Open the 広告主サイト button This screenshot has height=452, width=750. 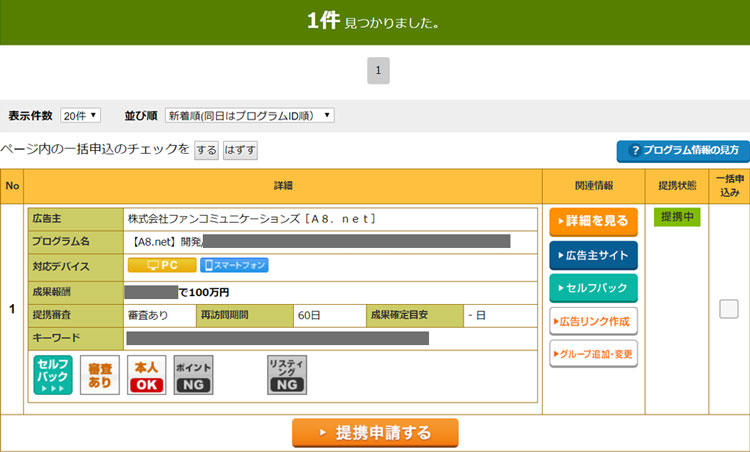point(594,255)
